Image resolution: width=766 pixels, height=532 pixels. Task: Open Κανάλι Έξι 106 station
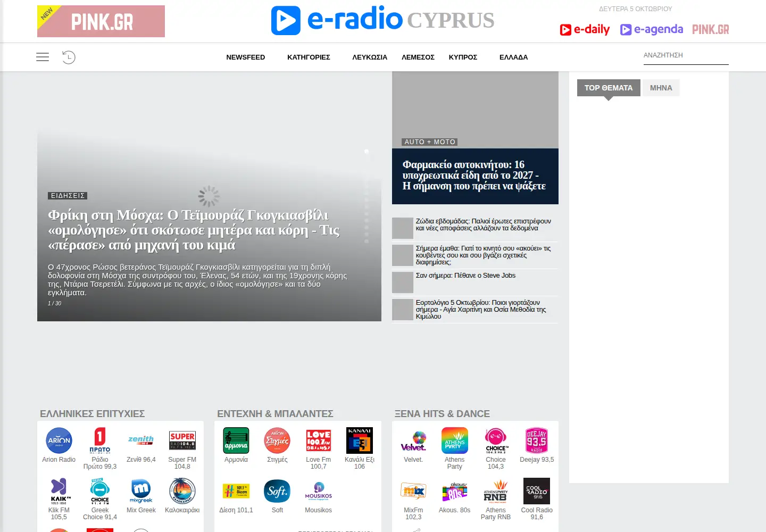click(x=360, y=448)
